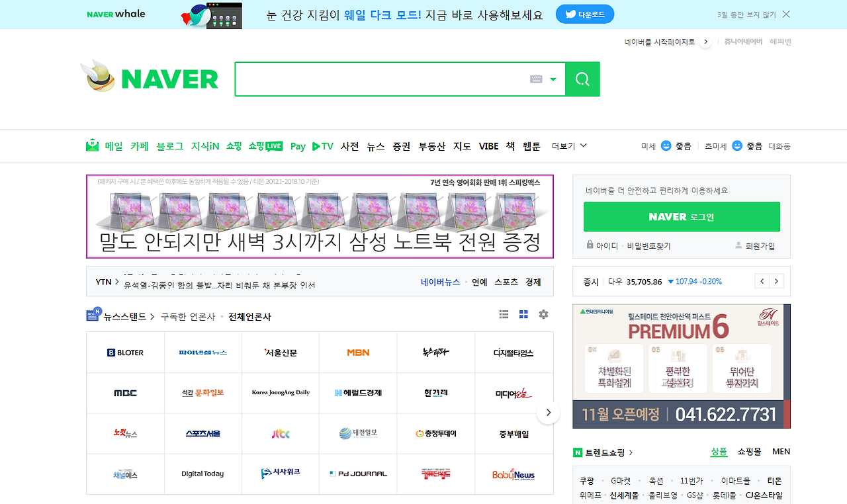This screenshot has height=504, width=847.
Task: Open 증권 finance link
Action: click(402, 146)
